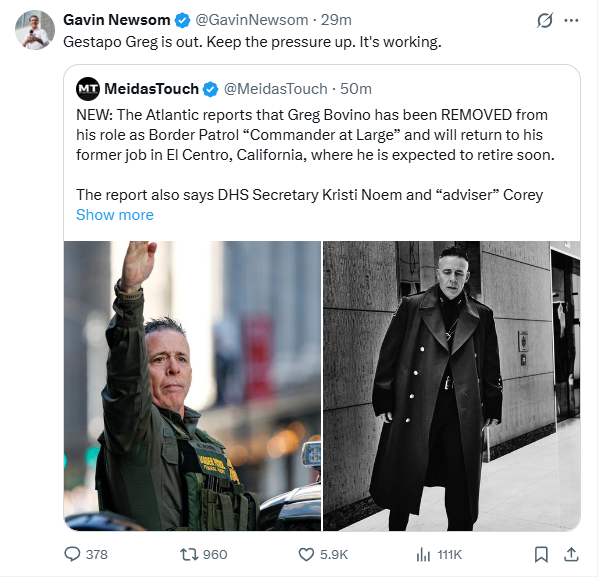Open the MeidasTouch account name
This screenshot has width=601, height=578.
tap(152, 89)
